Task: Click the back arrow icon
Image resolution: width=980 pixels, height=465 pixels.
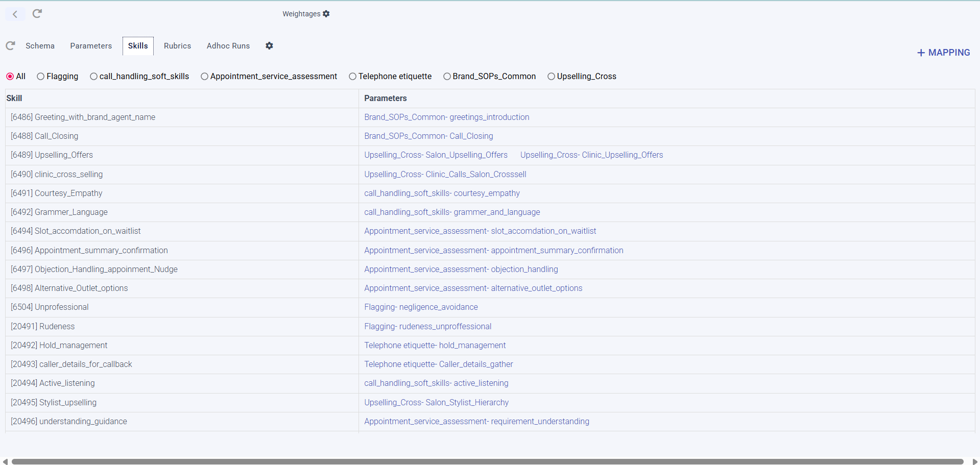Action: click(15, 14)
